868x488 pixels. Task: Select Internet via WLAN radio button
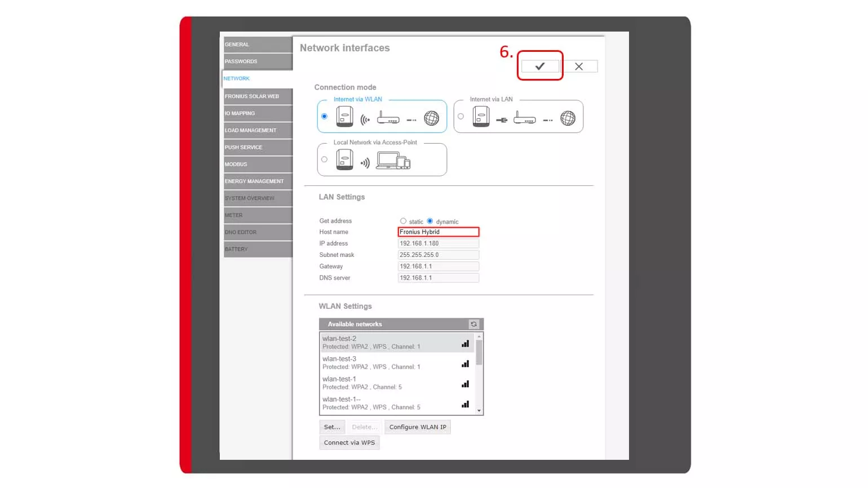click(324, 117)
